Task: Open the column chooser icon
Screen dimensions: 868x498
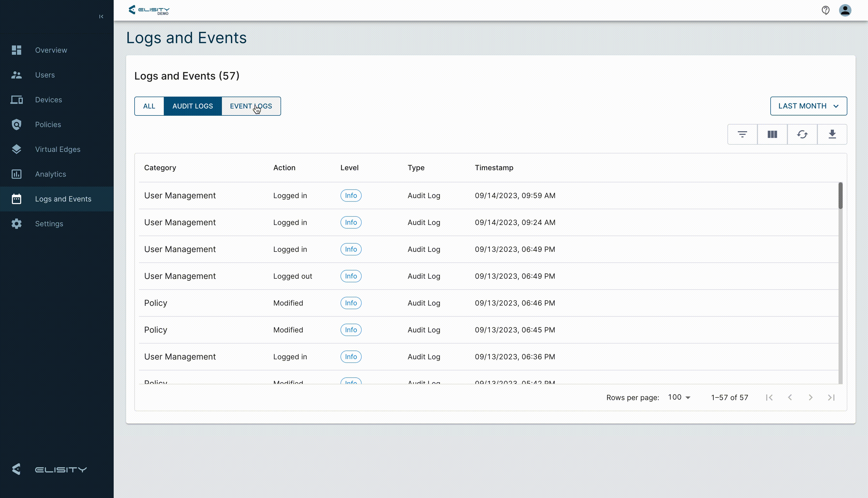Action: pos(772,134)
